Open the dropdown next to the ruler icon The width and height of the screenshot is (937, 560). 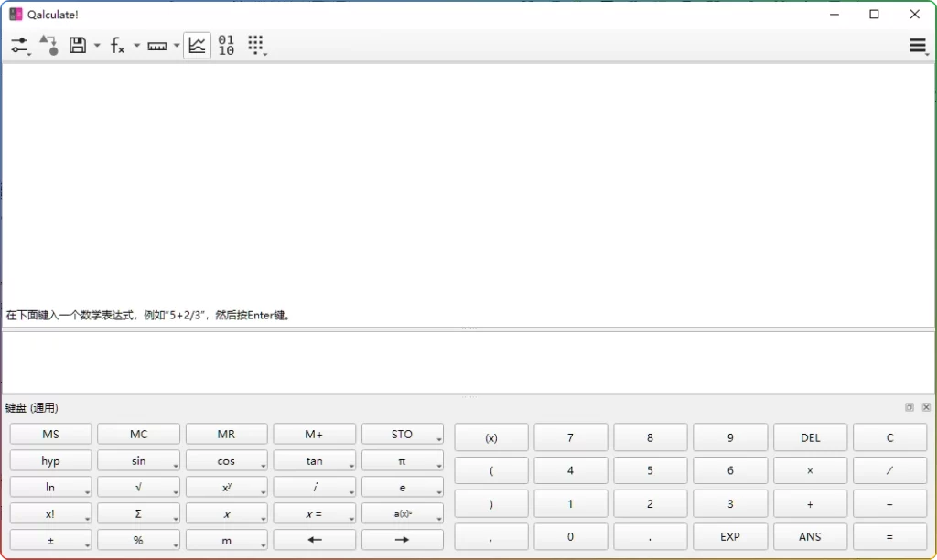pos(176,44)
